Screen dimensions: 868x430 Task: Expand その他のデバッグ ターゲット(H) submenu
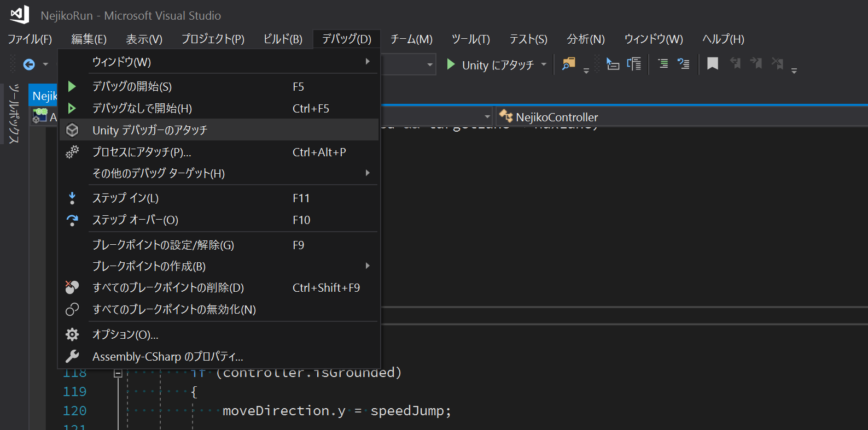[219, 173]
